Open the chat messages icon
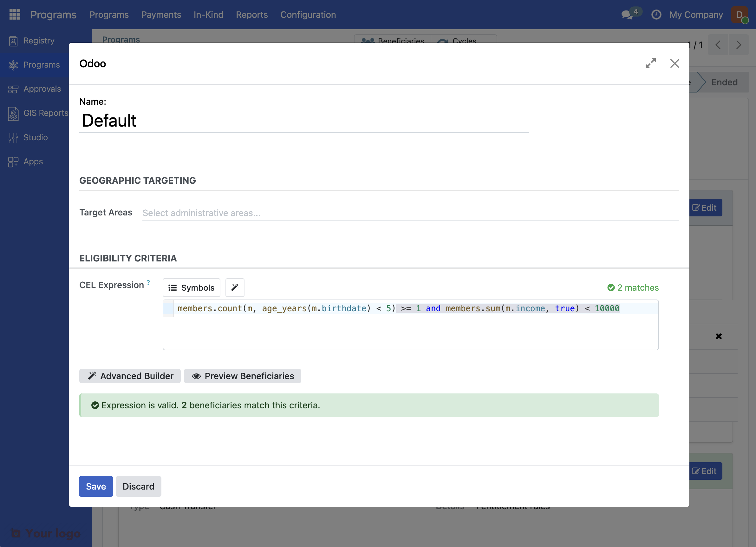The image size is (756, 547). point(627,15)
